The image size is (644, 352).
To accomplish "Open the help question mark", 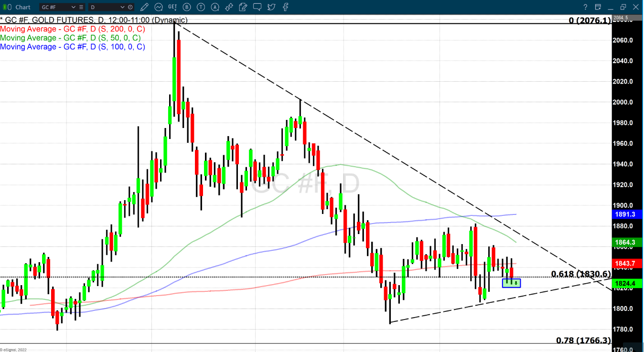I will click(x=585, y=7).
